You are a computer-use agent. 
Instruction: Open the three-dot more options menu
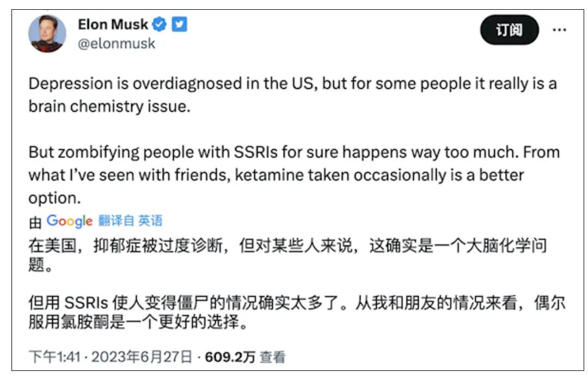(559, 29)
